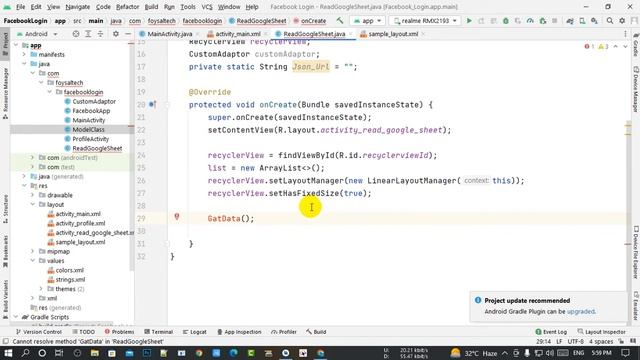
Task: Expand the drawable folder
Action: tap(33, 195)
